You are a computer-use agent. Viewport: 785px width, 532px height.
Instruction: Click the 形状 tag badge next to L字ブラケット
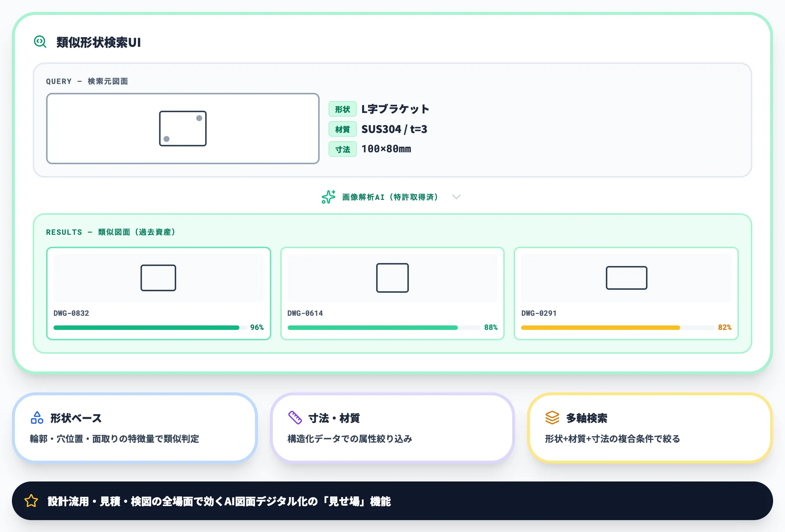coord(342,109)
